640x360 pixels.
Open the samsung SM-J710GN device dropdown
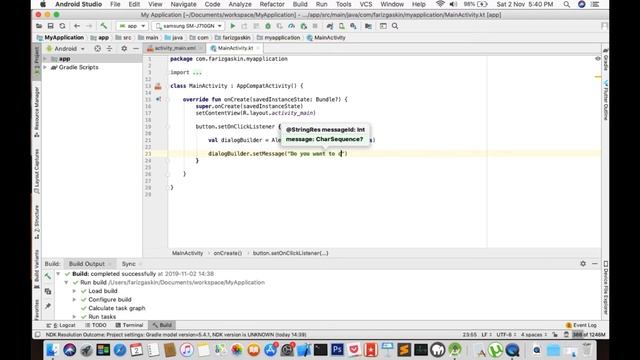188,26
